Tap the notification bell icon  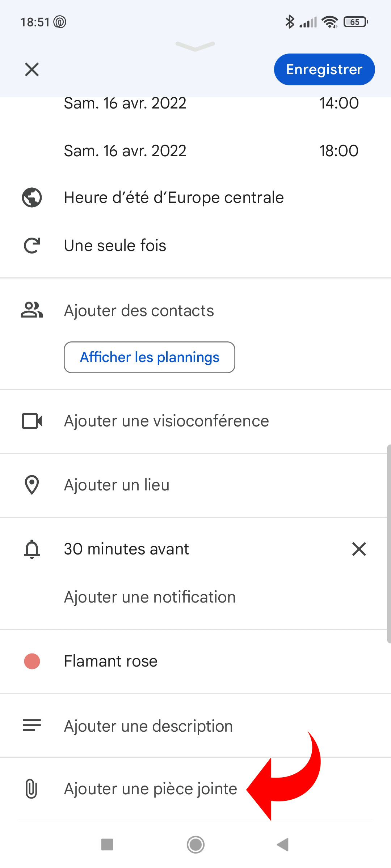32,549
